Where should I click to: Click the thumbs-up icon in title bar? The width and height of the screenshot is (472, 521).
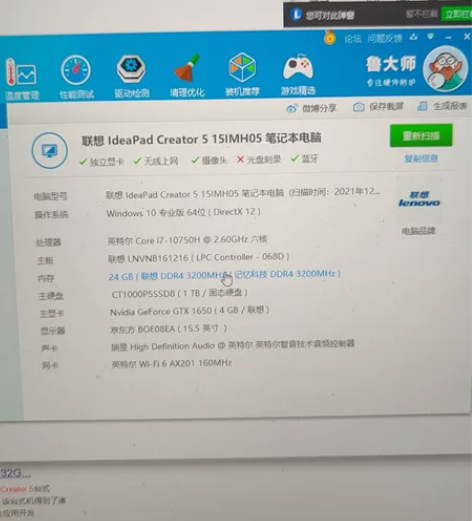[x=414, y=37]
